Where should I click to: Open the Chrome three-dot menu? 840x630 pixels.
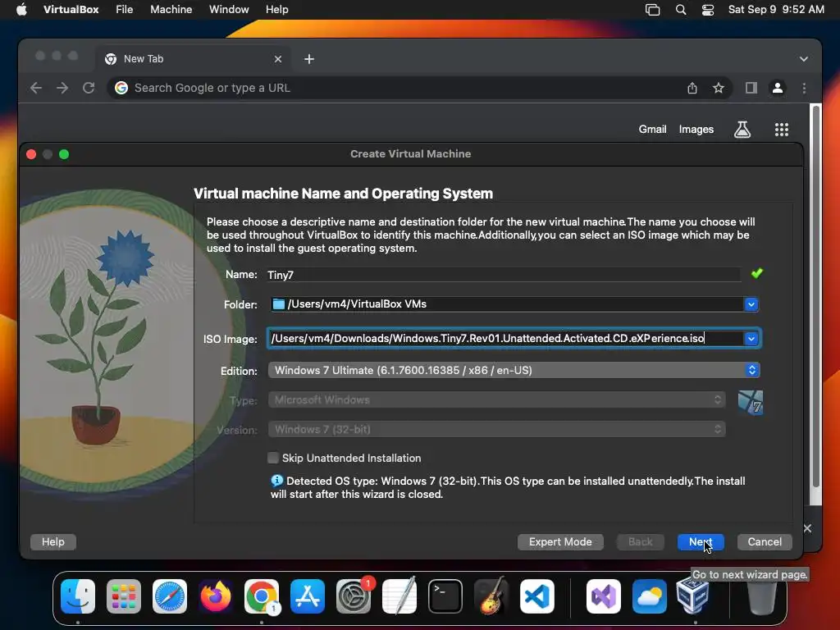[804, 88]
